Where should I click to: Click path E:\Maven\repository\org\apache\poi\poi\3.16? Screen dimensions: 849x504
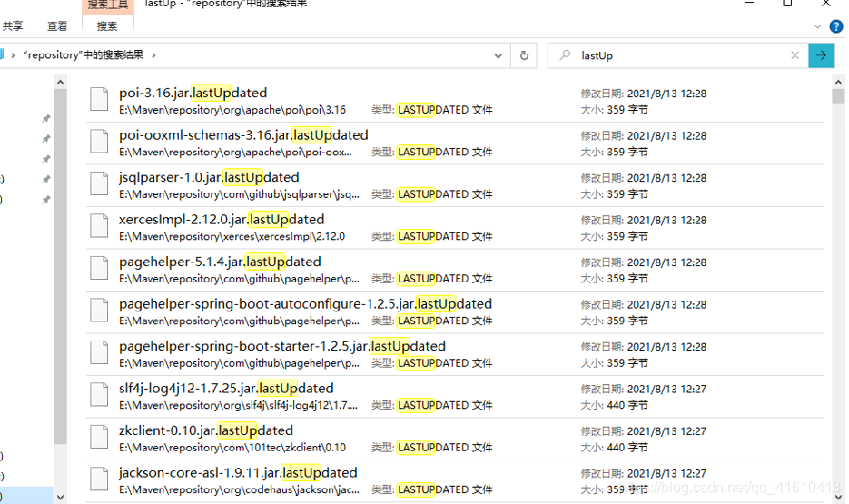pos(232,110)
